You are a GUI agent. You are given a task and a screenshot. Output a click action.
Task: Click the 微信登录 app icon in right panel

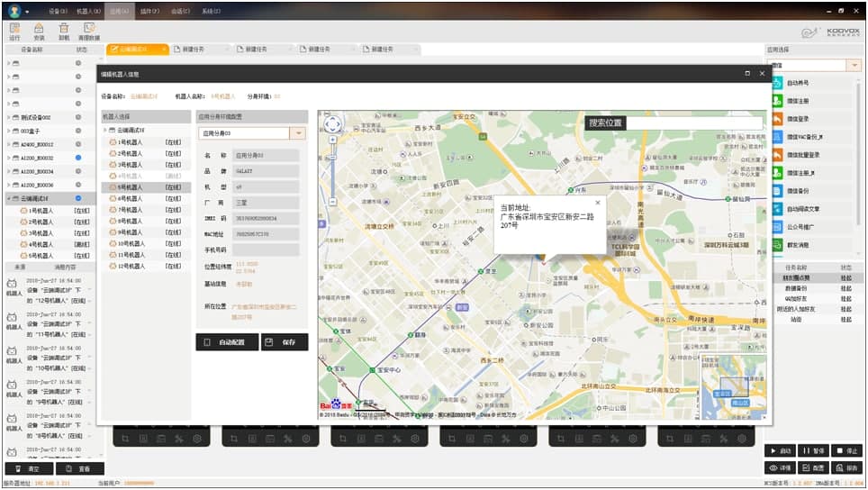[x=777, y=117]
